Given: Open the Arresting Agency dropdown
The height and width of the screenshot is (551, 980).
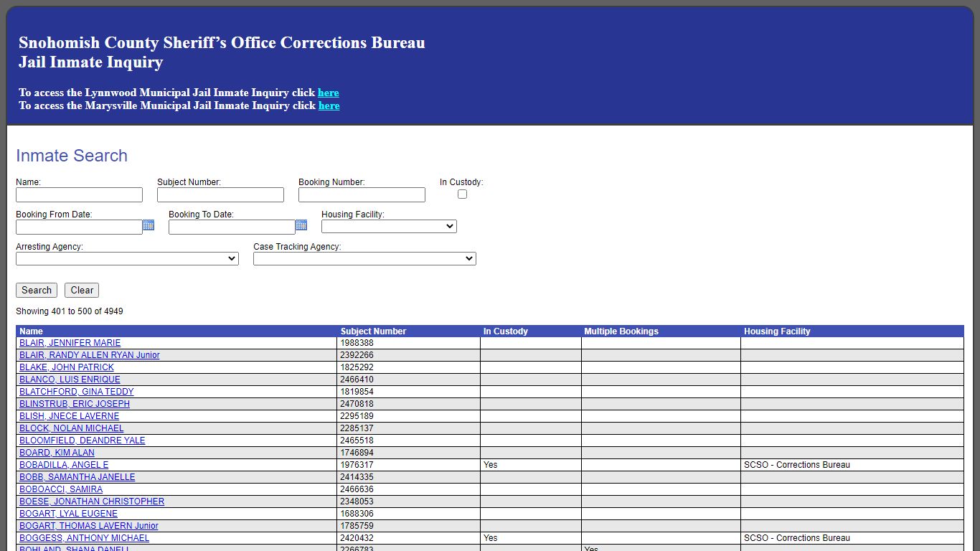Looking at the screenshot, I should 127,259.
